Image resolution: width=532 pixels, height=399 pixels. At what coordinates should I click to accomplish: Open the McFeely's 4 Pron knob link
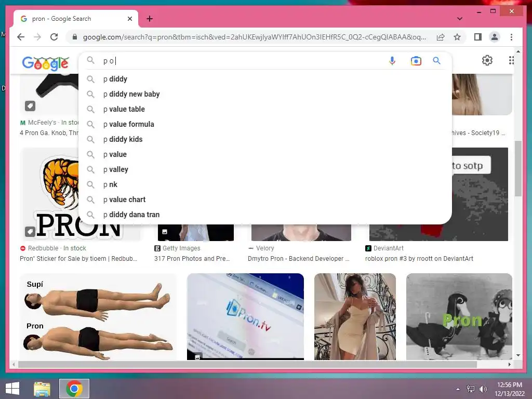tap(49, 132)
